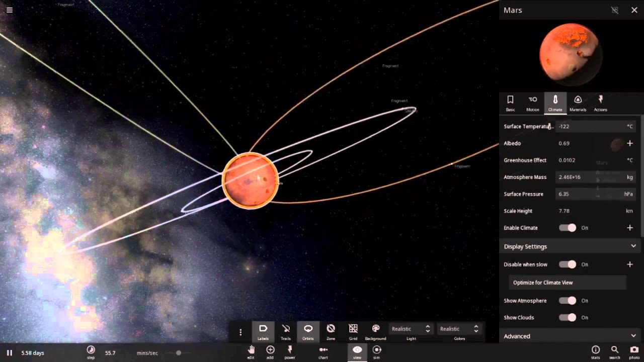Open the search tool
Viewport: 644px width, 362px height.
(x=615, y=351)
